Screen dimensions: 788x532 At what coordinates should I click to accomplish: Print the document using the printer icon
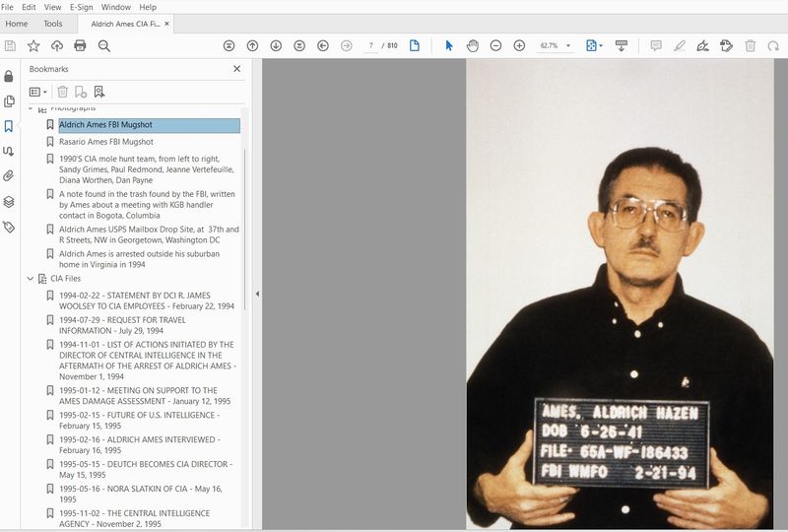80,45
